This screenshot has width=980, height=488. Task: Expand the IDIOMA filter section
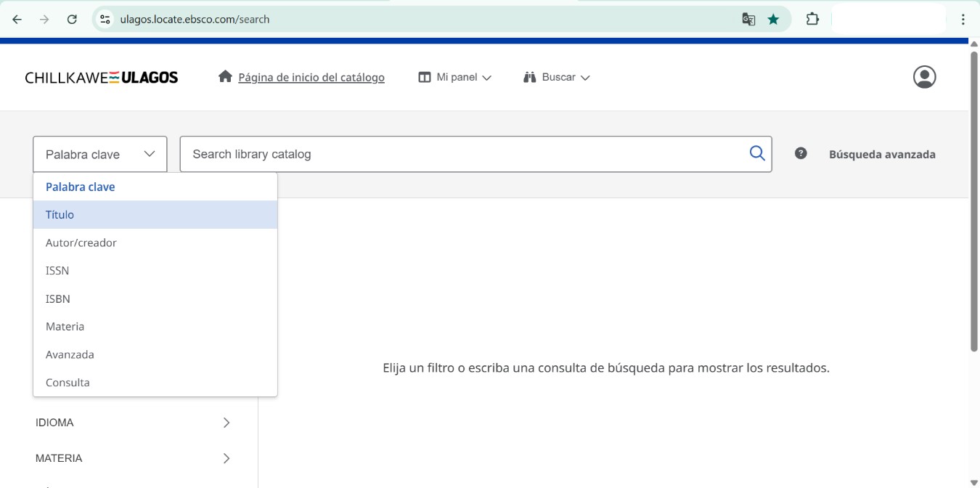(x=134, y=423)
